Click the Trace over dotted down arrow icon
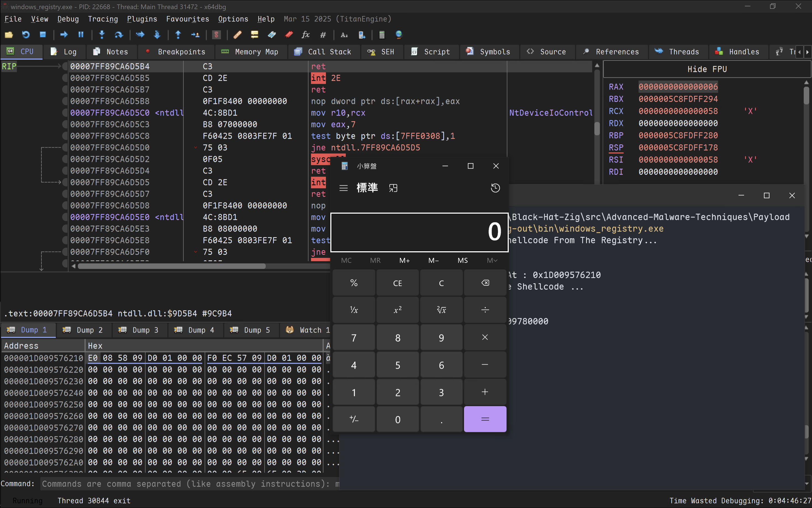Screen dimensions: 812x508 157,35
